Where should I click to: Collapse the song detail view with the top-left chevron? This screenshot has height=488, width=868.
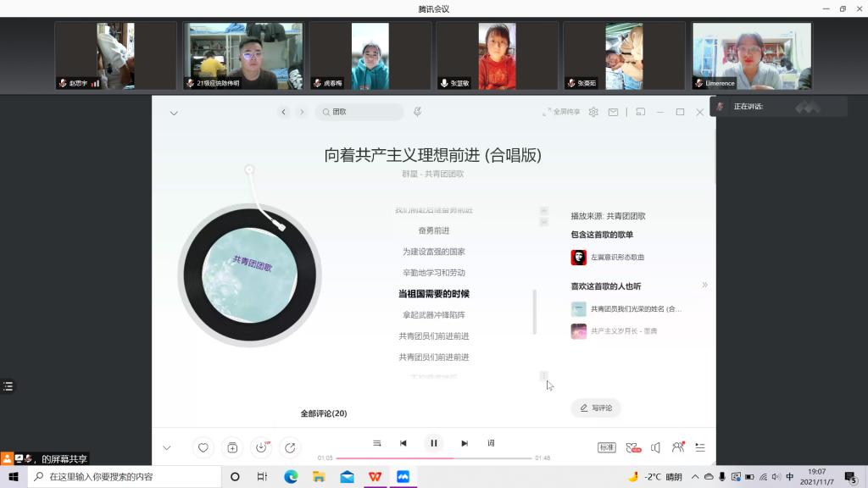174,113
